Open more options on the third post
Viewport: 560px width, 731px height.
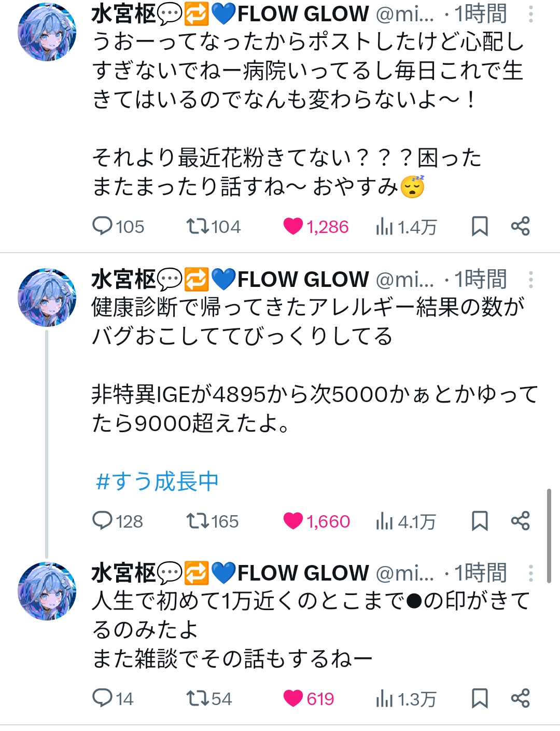pyautogui.click(x=531, y=573)
